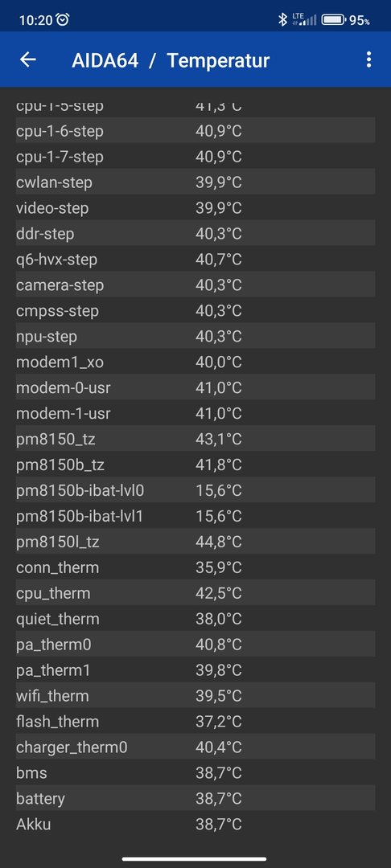Tap the modem1_xo row

pyautogui.click(x=195, y=362)
